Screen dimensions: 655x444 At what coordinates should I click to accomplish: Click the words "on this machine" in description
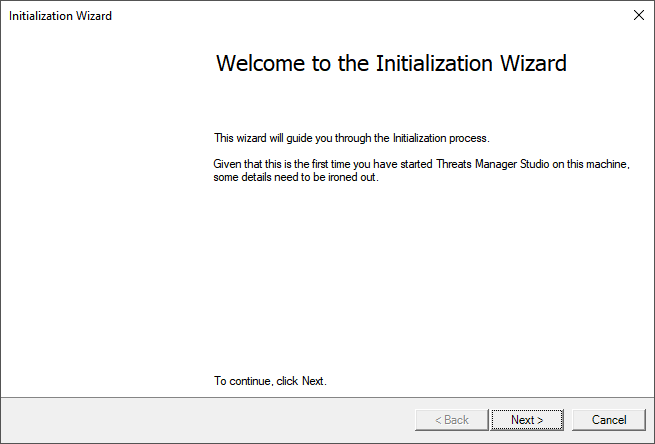pos(597,164)
